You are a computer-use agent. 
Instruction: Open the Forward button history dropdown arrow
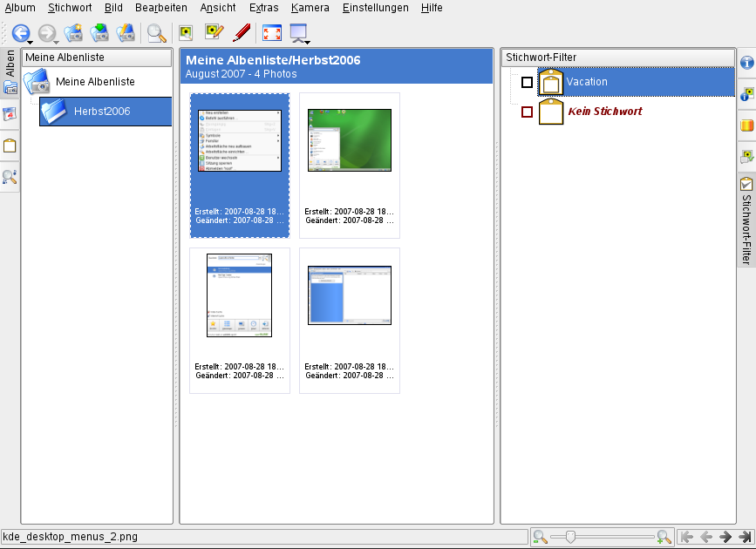[56, 43]
